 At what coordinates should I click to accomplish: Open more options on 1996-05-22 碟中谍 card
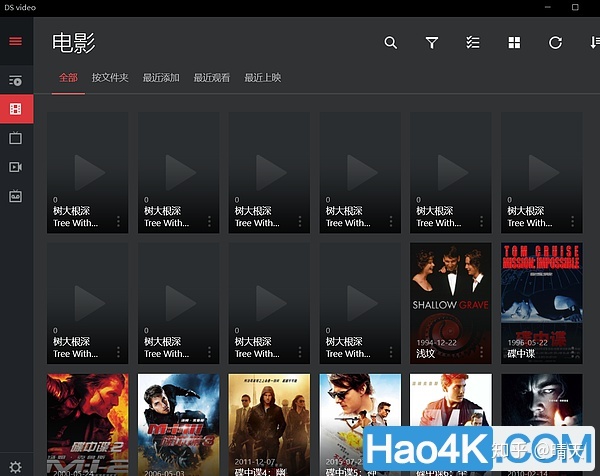click(572, 352)
